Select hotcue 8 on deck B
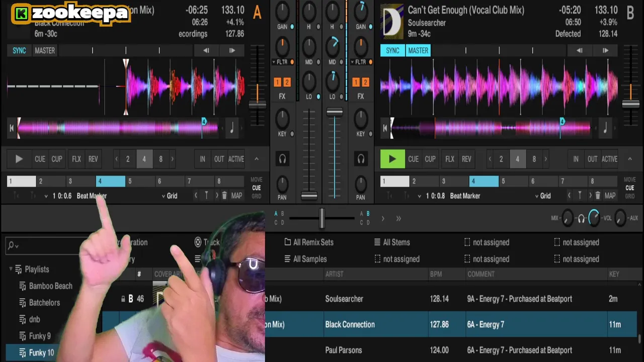This screenshot has height=362, width=644. 603,182
